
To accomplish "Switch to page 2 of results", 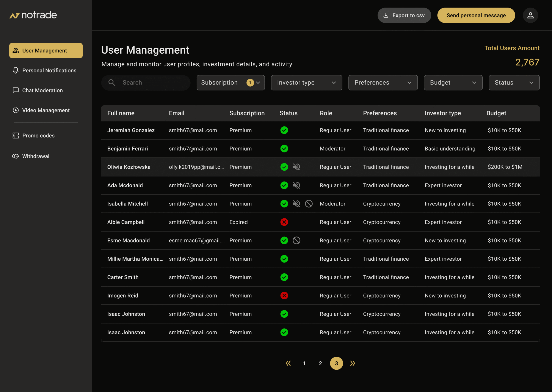I will click(x=320, y=363).
